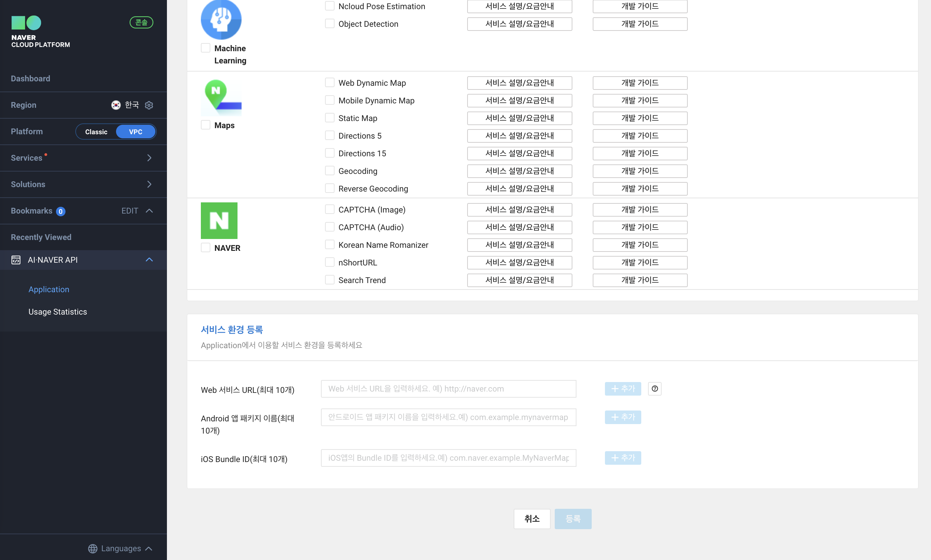Click the Maps pin service icon

click(x=221, y=97)
